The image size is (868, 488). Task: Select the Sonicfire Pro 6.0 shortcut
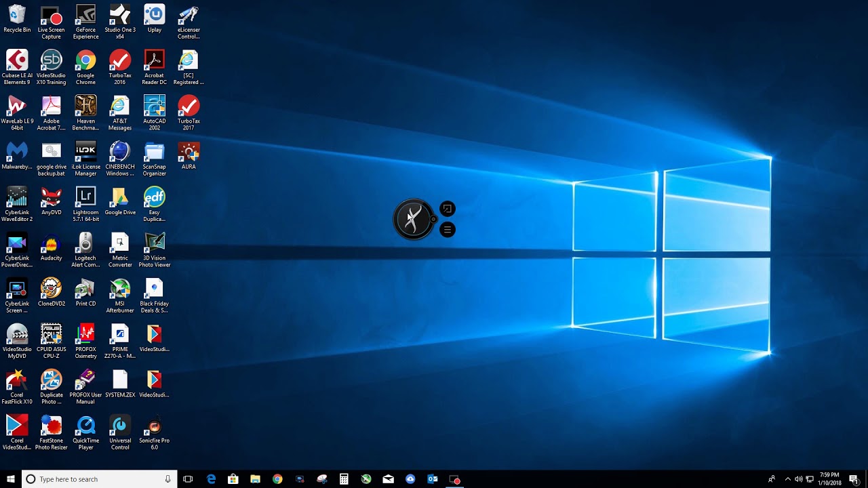(x=155, y=433)
